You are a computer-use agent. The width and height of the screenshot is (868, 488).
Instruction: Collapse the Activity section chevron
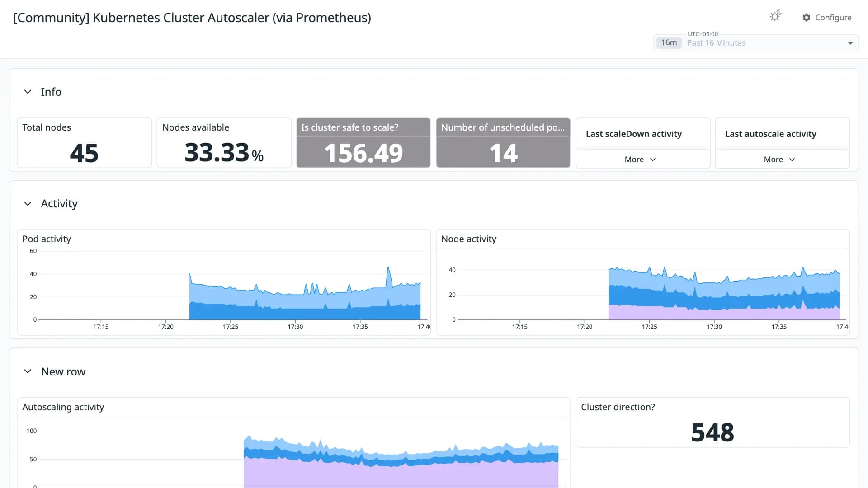click(x=28, y=204)
